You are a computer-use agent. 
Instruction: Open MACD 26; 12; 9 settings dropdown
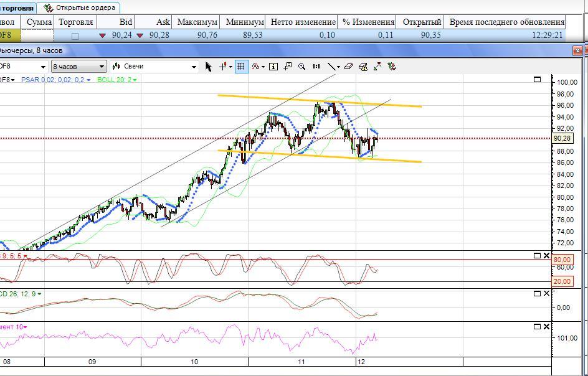40,294
